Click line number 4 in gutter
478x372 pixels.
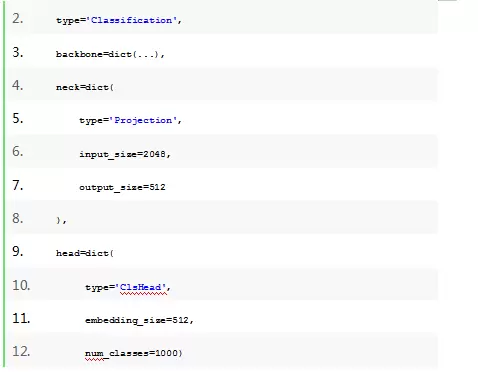click(x=18, y=86)
